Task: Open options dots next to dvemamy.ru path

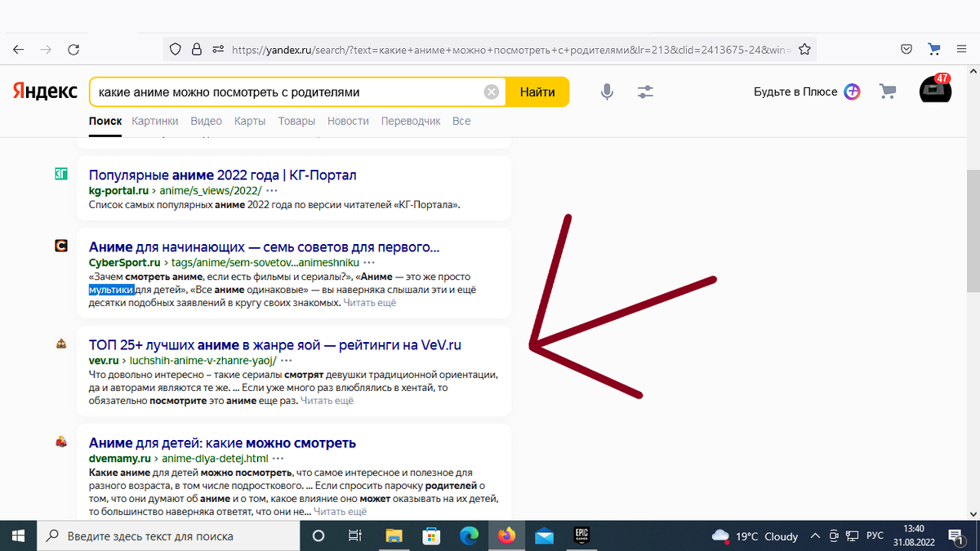Action: 278,458
